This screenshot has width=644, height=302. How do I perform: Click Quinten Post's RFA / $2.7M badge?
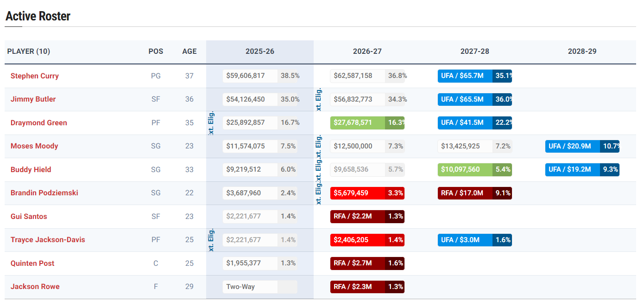[358, 263]
